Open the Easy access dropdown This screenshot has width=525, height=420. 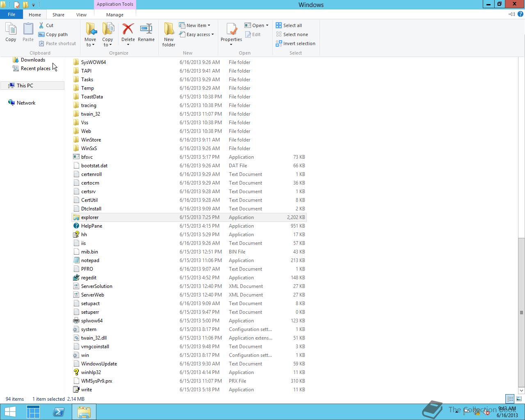click(x=196, y=34)
